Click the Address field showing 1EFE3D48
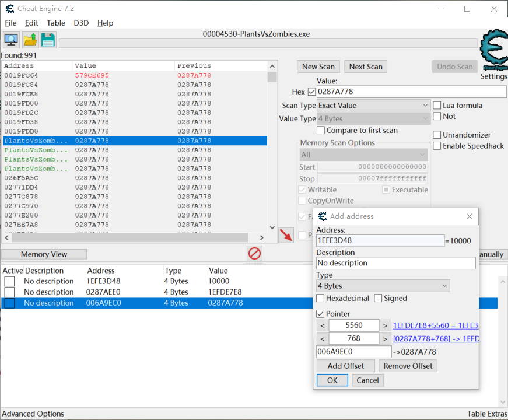The width and height of the screenshot is (508, 420). point(380,241)
